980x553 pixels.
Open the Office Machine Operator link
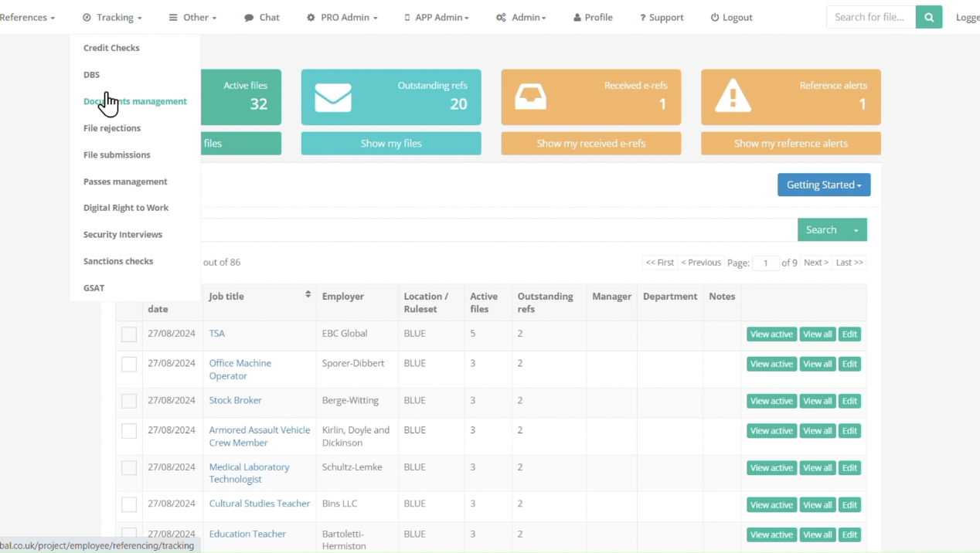[240, 369]
